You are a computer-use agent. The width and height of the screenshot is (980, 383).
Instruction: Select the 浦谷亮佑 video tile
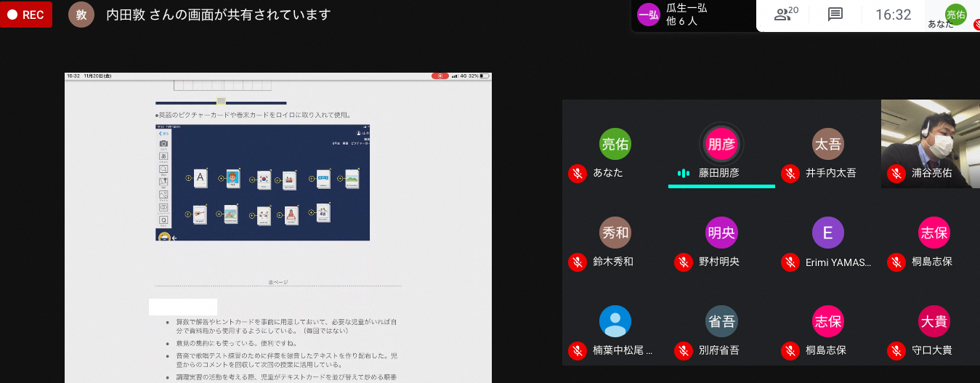(x=931, y=144)
